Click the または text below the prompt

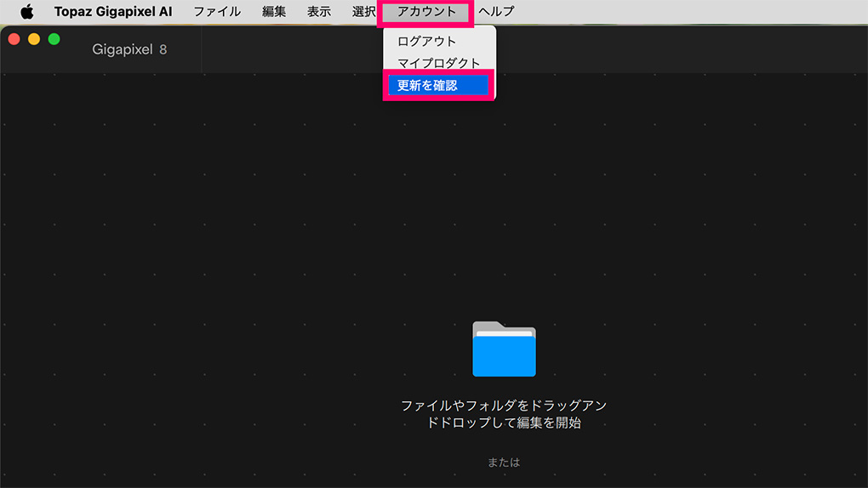click(x=504, y=462)
